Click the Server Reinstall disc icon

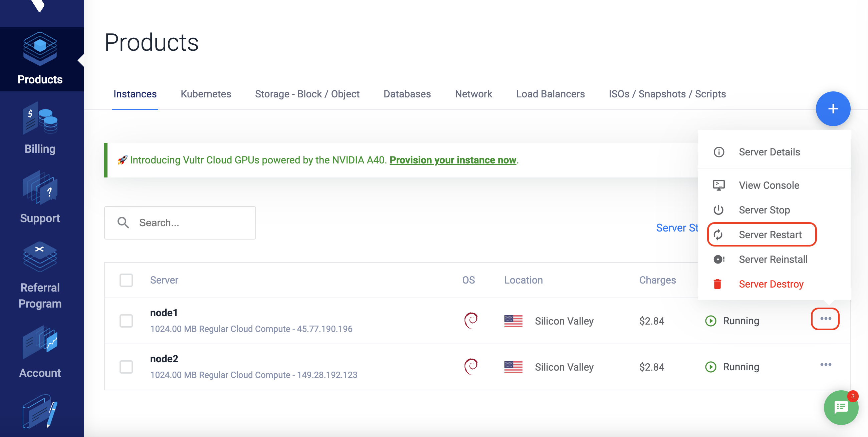pyautogui.click(x=719, y=259)
